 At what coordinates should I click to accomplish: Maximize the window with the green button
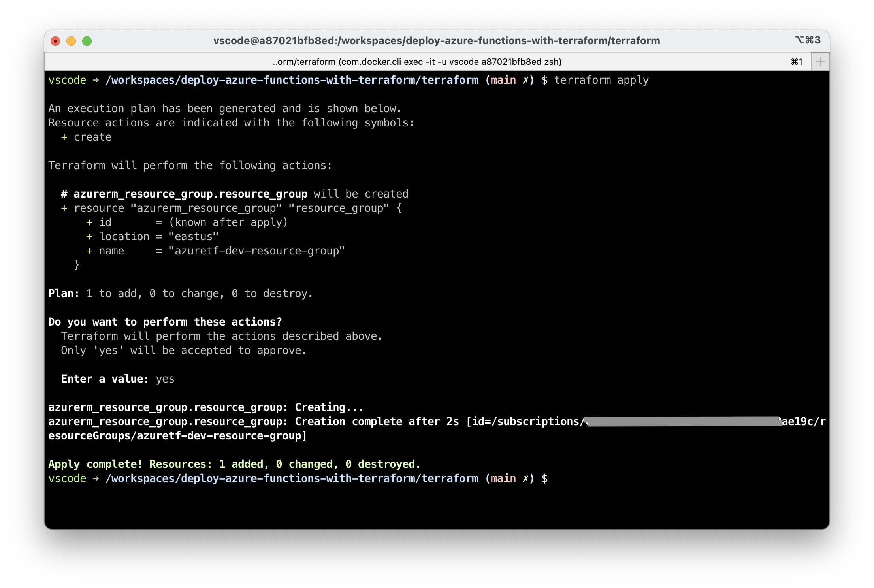[87, 41]
